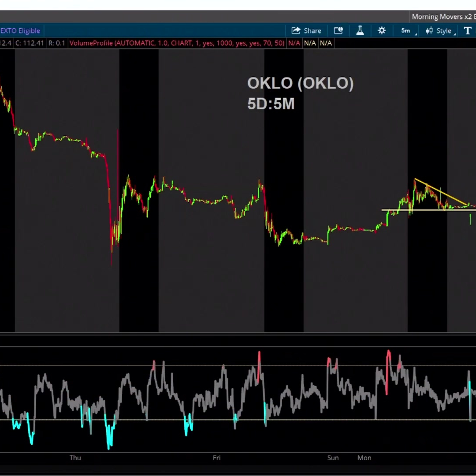Click the close value C: 112.41
Screen dimensions: 476x476
[x=30, y=43]
